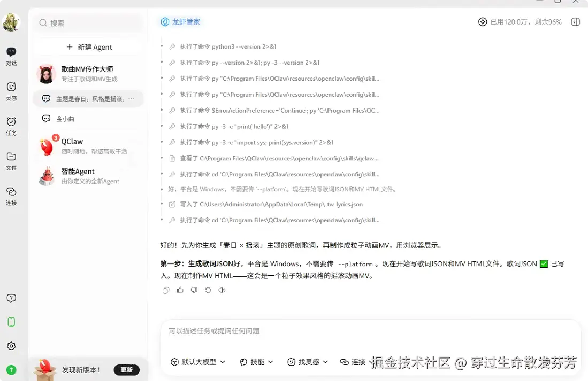
Task: Click log entry print('hello') command
Action: tap(234, 127)
